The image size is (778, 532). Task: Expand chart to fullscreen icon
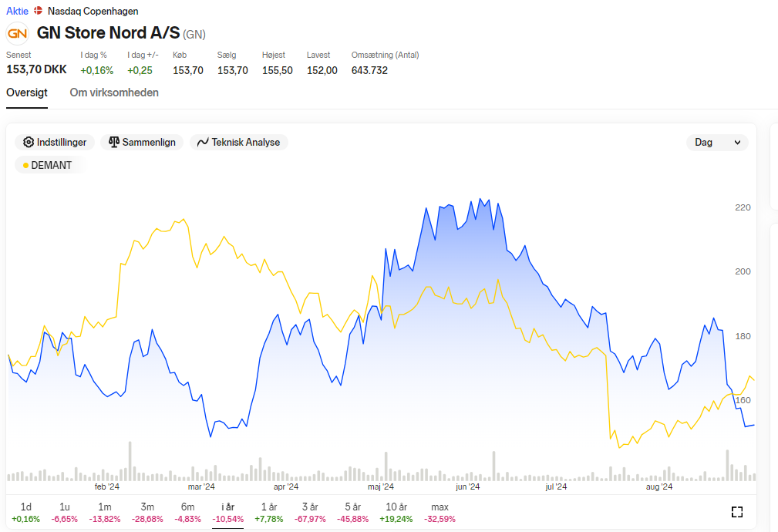(737, 512)
